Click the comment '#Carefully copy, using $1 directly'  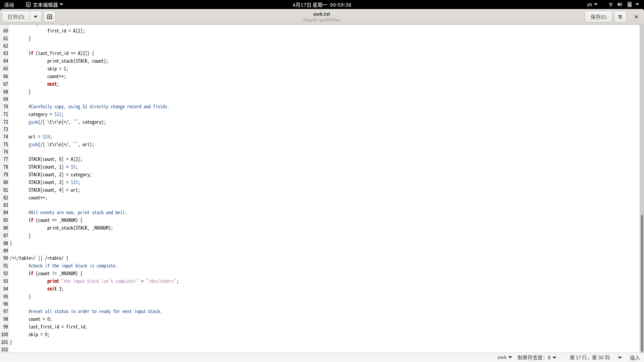[99, 107]
